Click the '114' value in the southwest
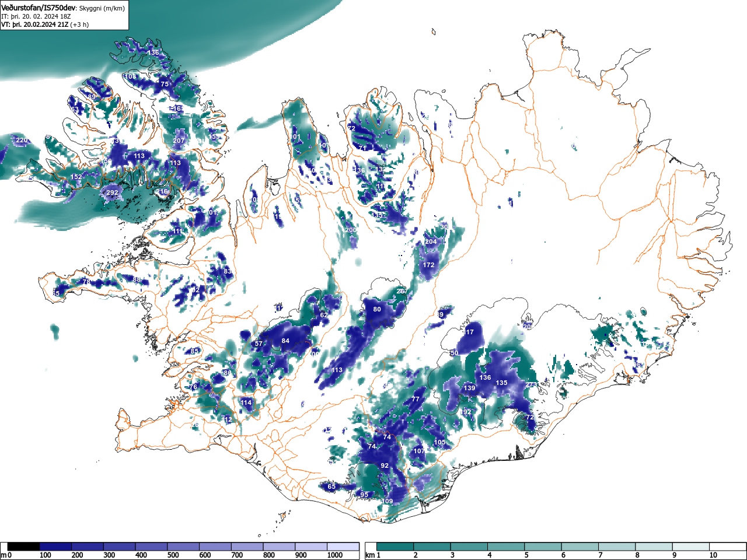 [246, 402]
